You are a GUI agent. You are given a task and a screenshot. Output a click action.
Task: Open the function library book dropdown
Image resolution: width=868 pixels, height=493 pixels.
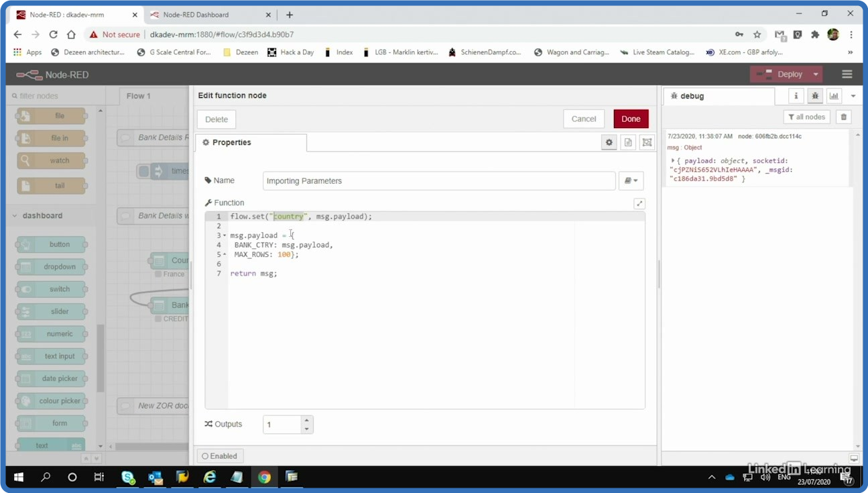pos(630,180)
